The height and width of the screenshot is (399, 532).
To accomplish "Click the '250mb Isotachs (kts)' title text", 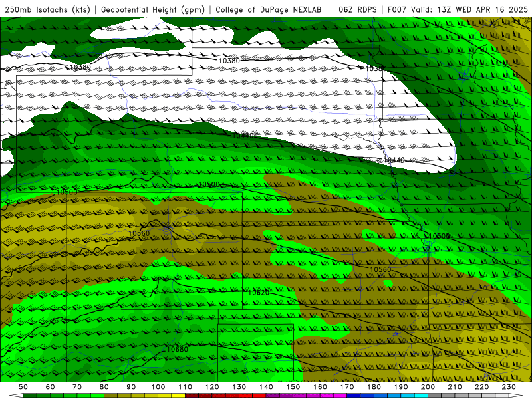I will click(48, 10).
